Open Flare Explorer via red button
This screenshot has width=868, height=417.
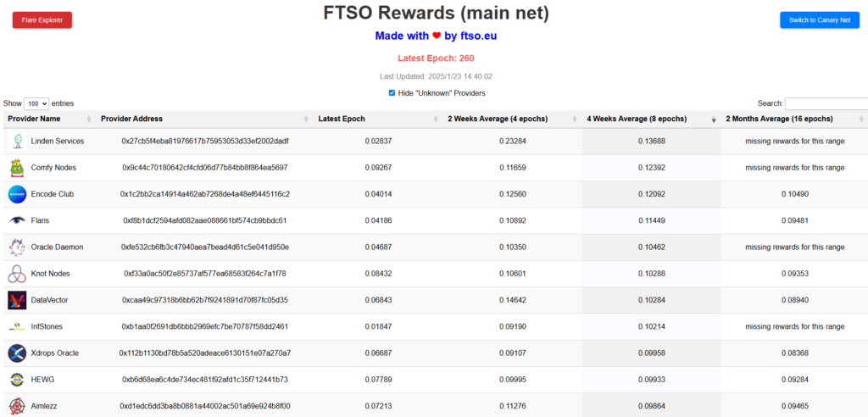coord(42,20)
